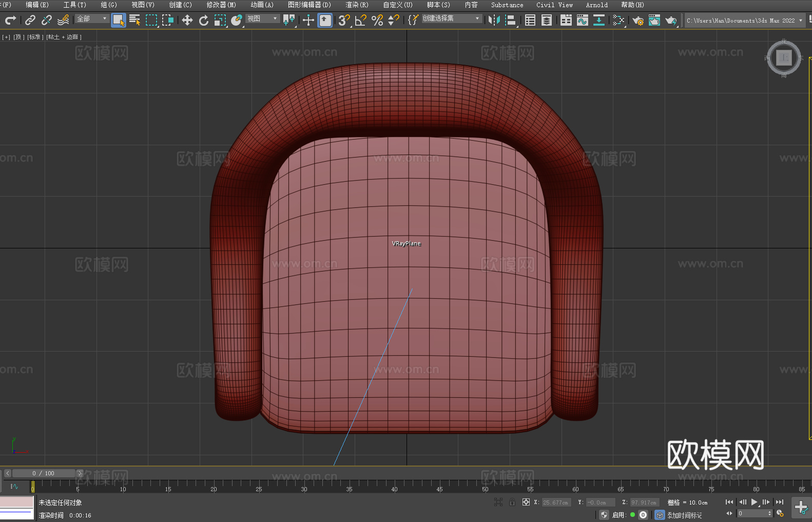Toggle the Percent Snap button
812x522 pixels.
point(377,20)
